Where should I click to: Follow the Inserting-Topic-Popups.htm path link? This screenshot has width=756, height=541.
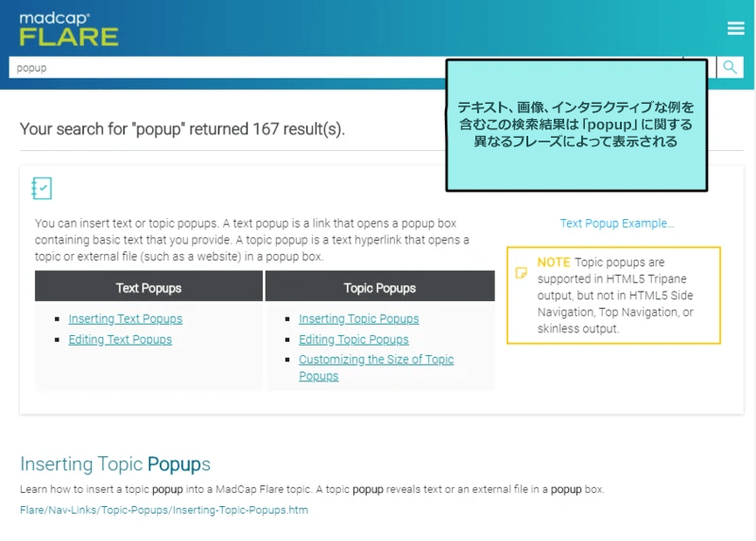[163, 510]
